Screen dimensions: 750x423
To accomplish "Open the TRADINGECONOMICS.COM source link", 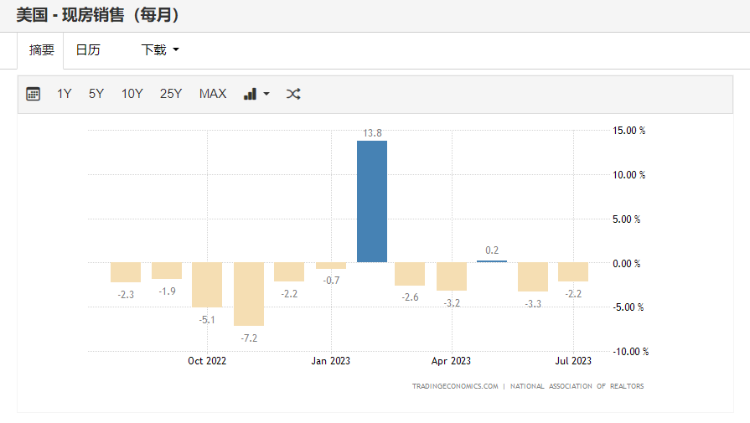I will [x=454, y=385].
